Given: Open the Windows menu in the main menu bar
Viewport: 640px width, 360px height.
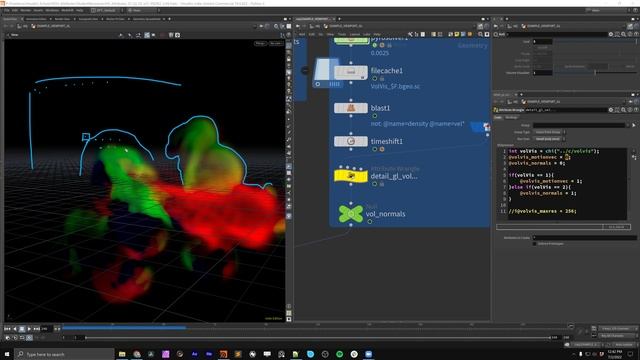Looking at the screenshot, I should 52,10.
